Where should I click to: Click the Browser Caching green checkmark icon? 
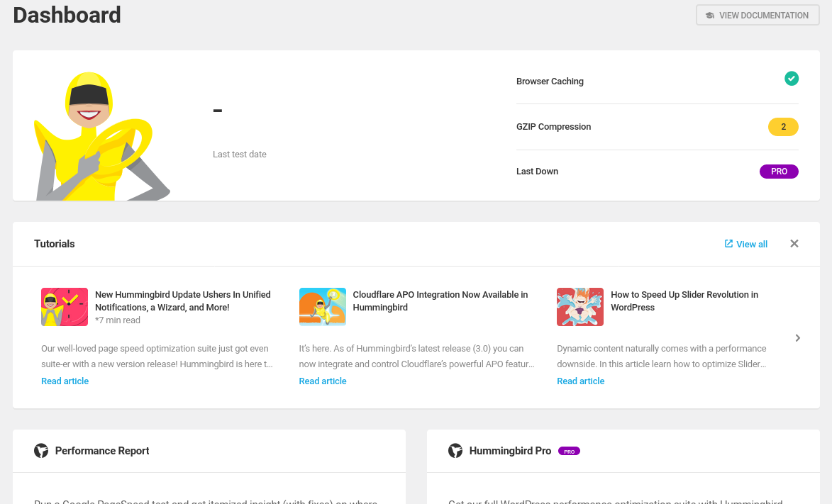click(x=791, y=79)
